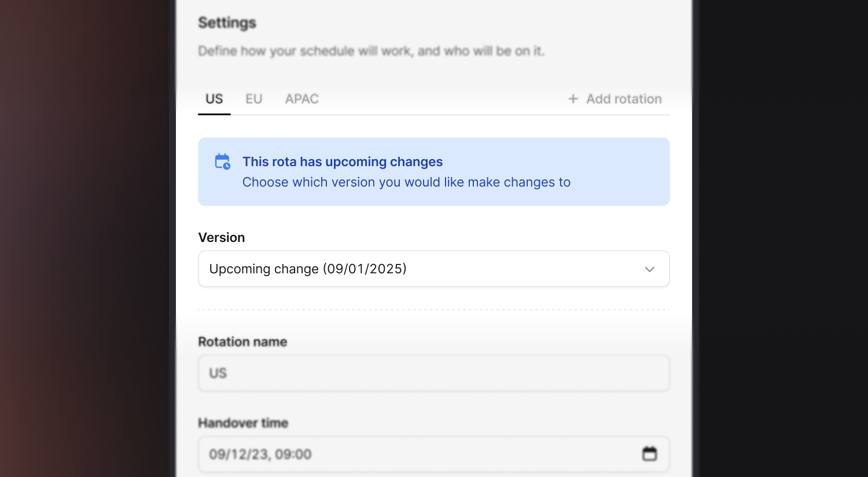
Task: Click the Settings heading
Action: tap(227, 23)
